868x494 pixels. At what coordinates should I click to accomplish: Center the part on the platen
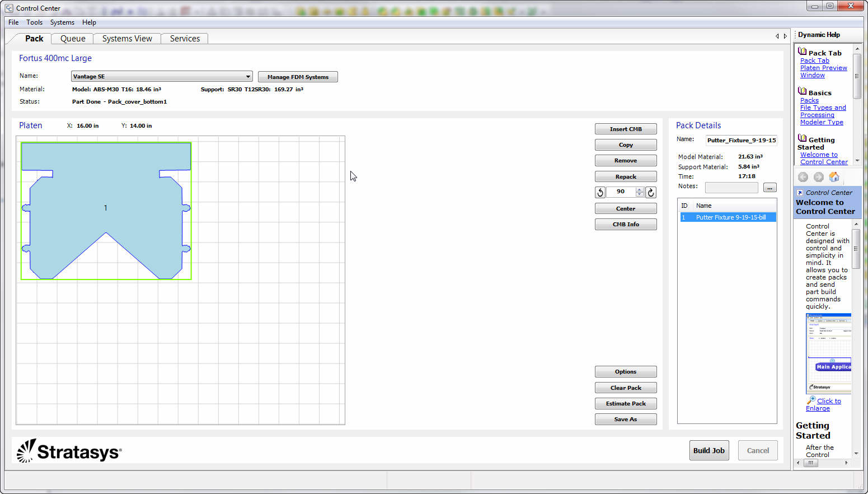(x=626, y=209)
